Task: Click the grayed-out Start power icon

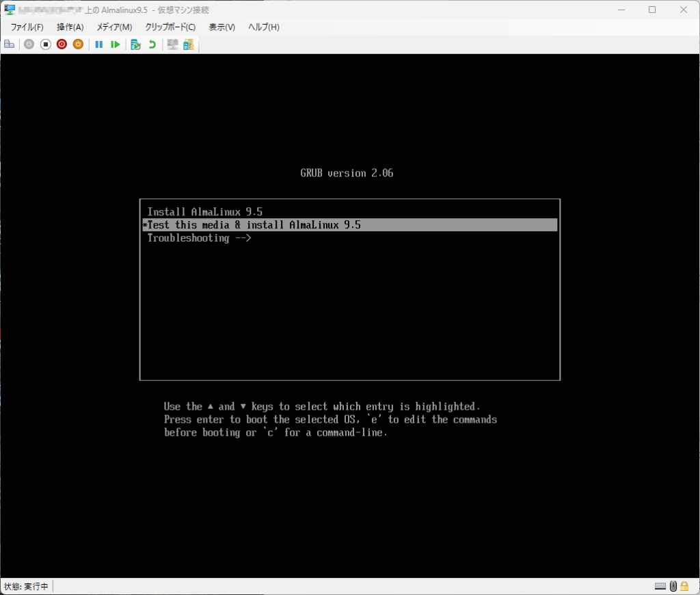Action: (x=29, y=44)
